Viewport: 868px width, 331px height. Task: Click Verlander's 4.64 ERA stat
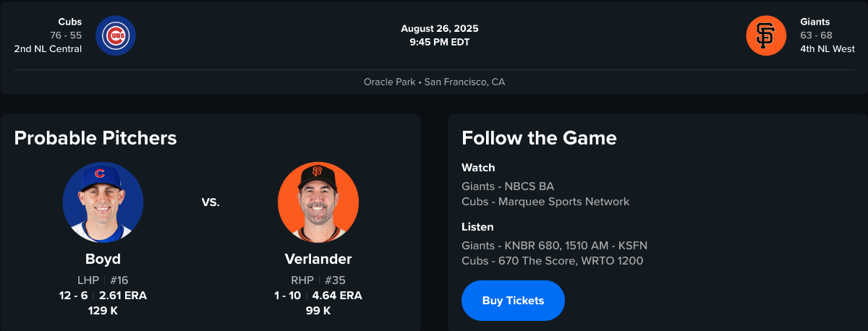tap(337, 296)
